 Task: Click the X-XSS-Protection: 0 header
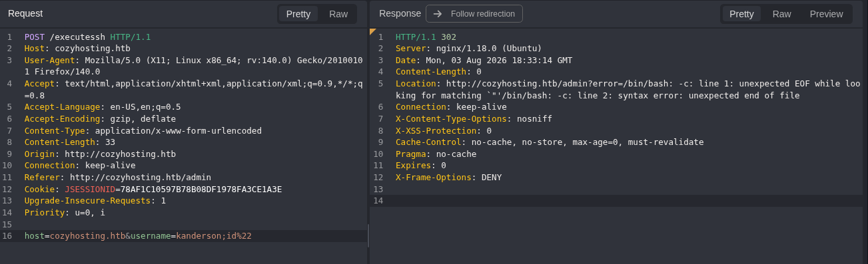444,130
